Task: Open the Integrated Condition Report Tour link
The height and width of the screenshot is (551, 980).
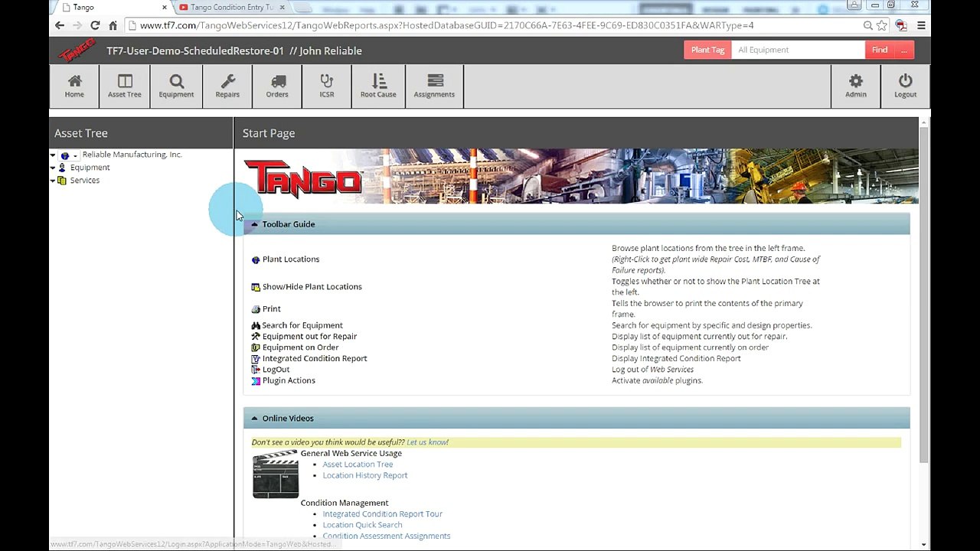Action: (x=382, y=514)
